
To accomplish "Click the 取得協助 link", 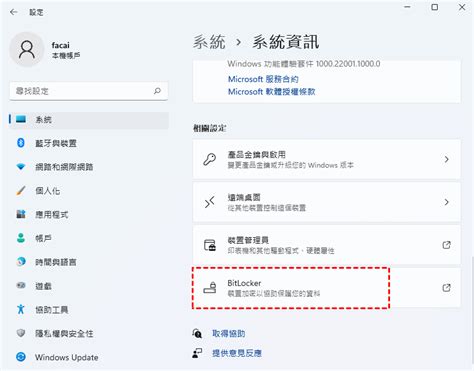I will click(229, 333).
